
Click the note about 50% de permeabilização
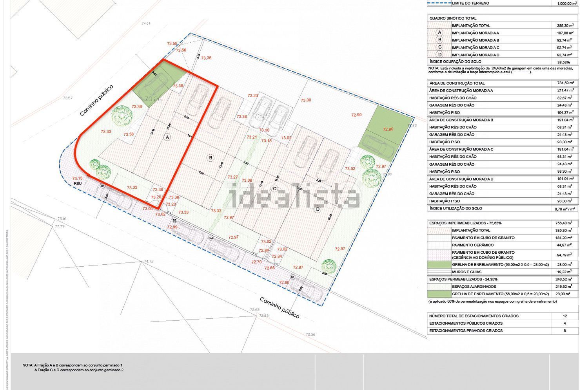click(492, 301)
